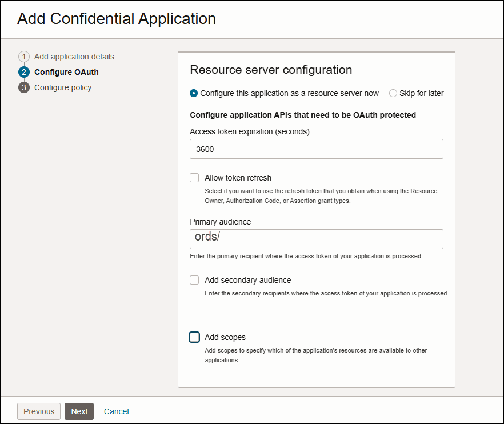Image resolution: width=504 pixels, height=424 pixels.
Task: Focus the Primary audience text field
Action: [x=316, y=239]
